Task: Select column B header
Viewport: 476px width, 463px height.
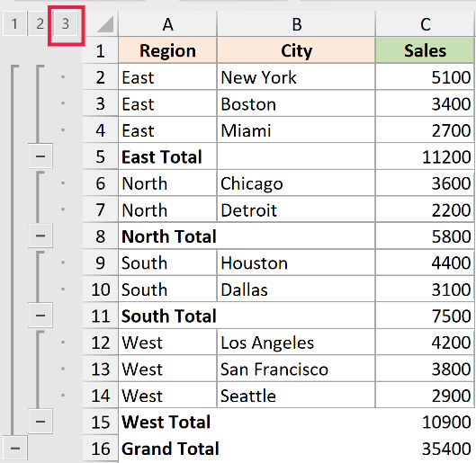Action: (296, 24)
